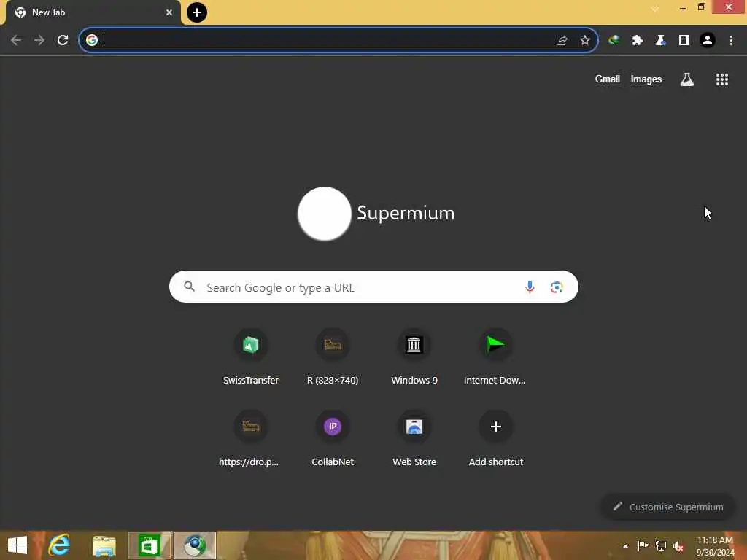Open the R (828×740) shortcut
The height and width of the screenshot is (560, 747).
[333, 356]
